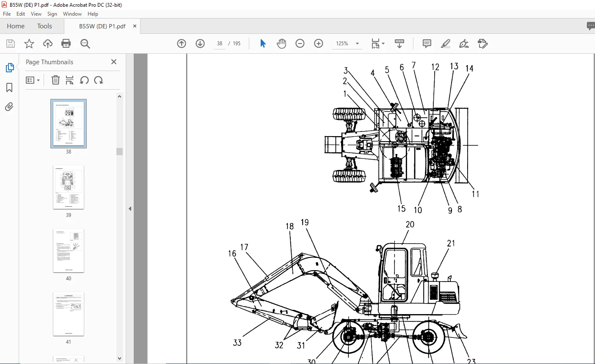The image size is (595, 364).
Task: Collapse the navigation pane with left arrow
Action: [x=130, y=208]
